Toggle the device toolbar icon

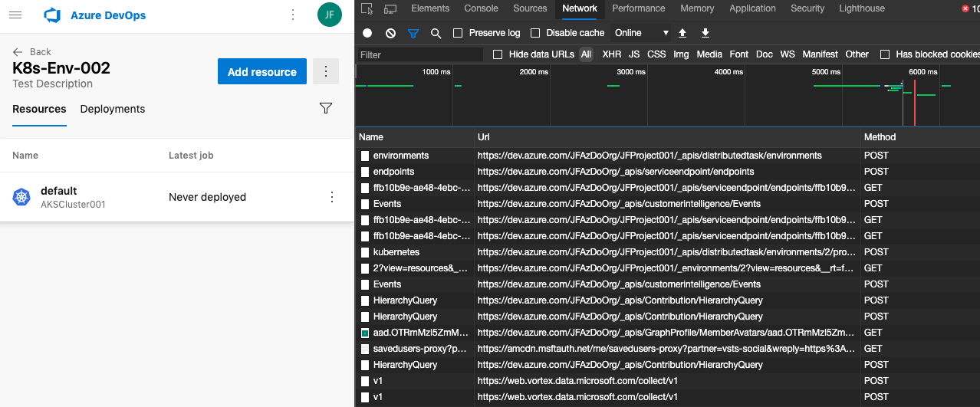(x=390, y=9)
